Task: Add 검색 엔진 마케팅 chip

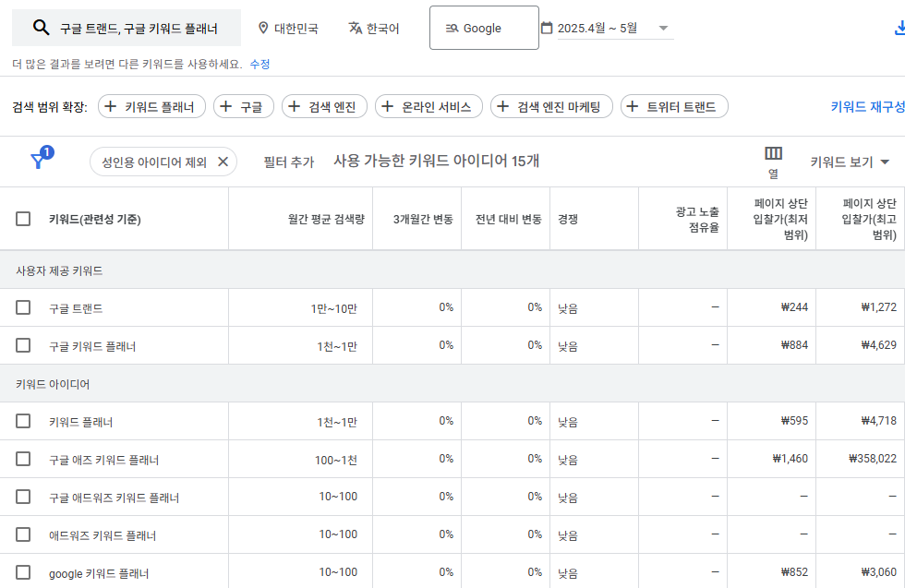Action: 551,106
